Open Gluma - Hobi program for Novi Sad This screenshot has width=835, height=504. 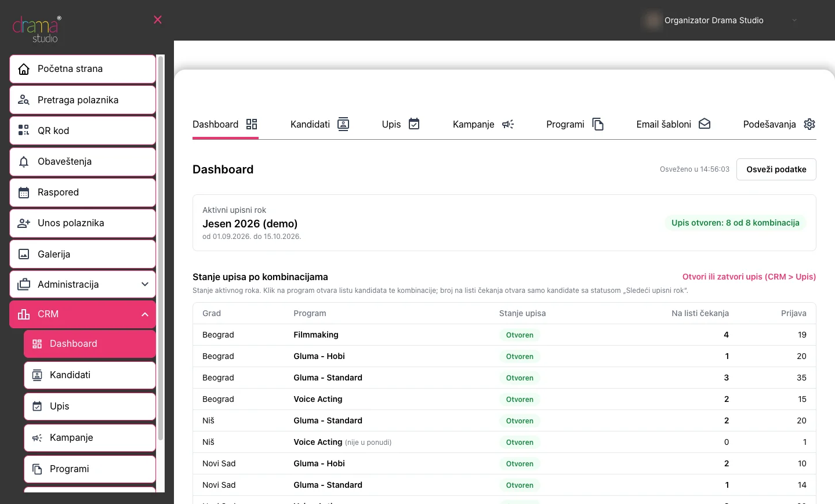(x=319, y=463)
